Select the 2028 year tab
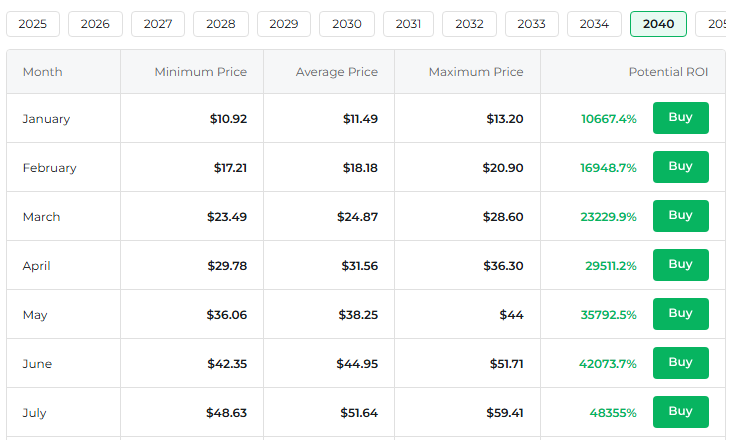Screen dimensions: 730x440 point(221,24)
